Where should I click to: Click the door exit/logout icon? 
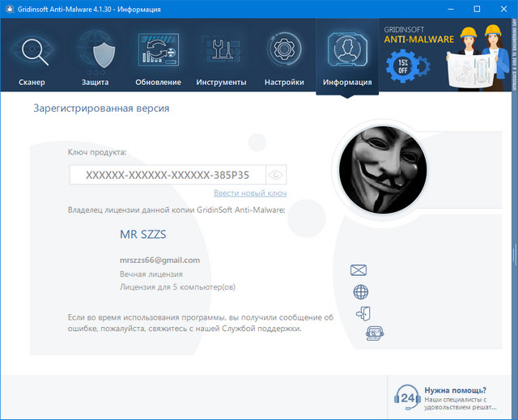[x=363, y=313]
